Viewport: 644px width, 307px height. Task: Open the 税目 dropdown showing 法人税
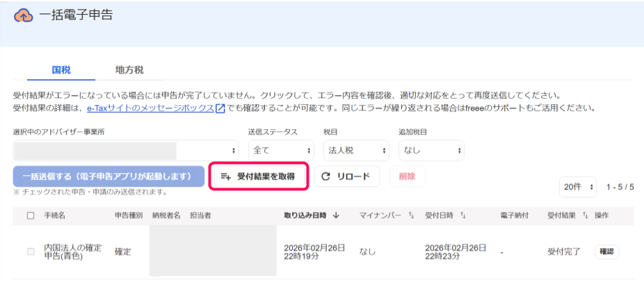pyautogui.click(x=356, y=151)
